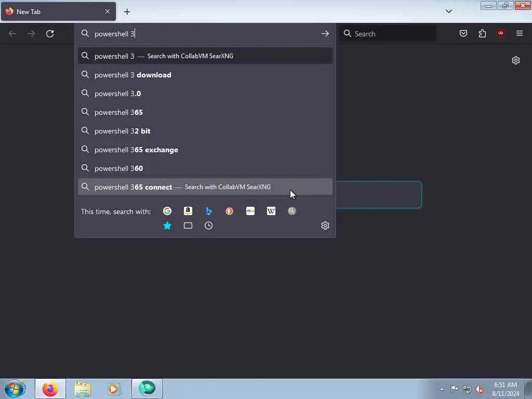Search history with the clock icon
Image resolution: width=532 pixels, height=399 pixels.
click(209, 225)
